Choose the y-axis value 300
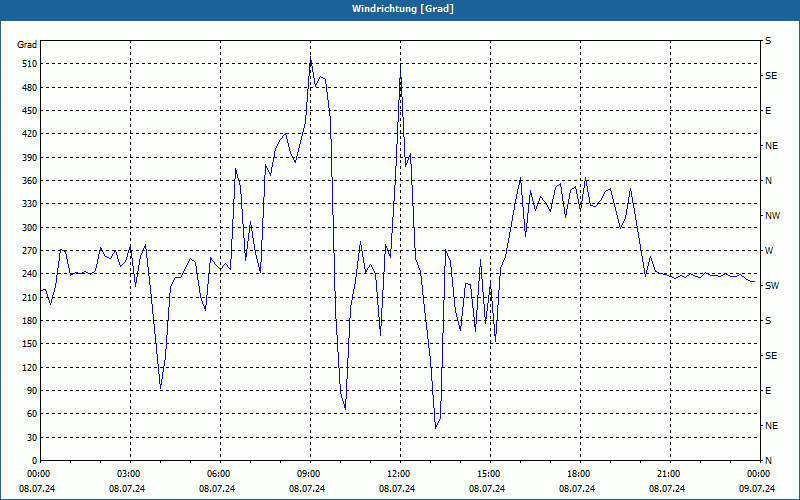This screenshot has width=800, height=500. (30, 228)
